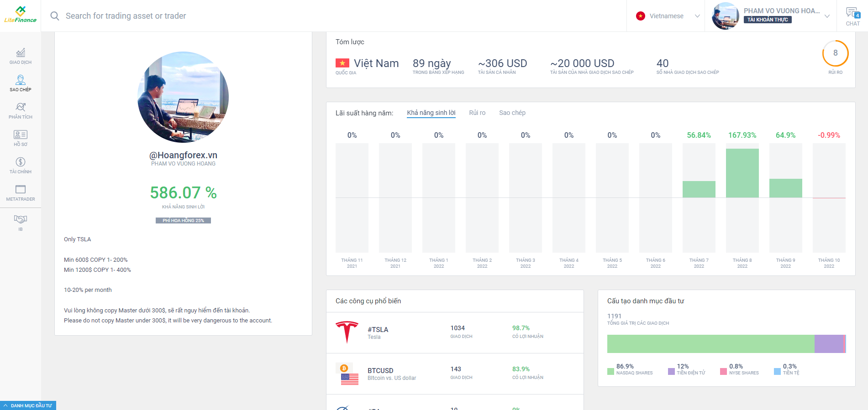Expand the Danh Mục Đầu Tư portfolio panel

click(x=28, y=405)
